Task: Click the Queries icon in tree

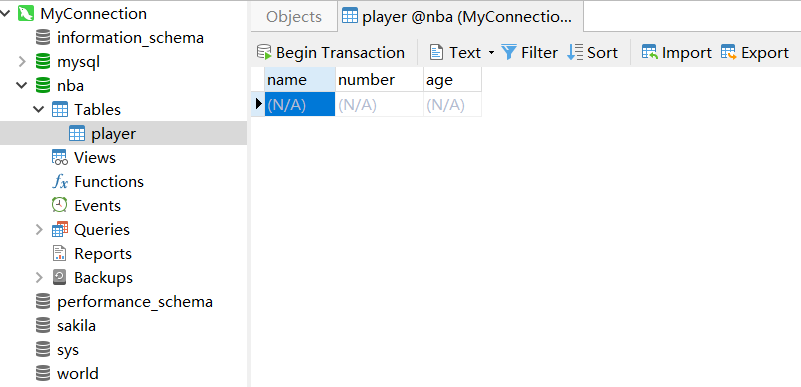Action: [x=60, y=230]
